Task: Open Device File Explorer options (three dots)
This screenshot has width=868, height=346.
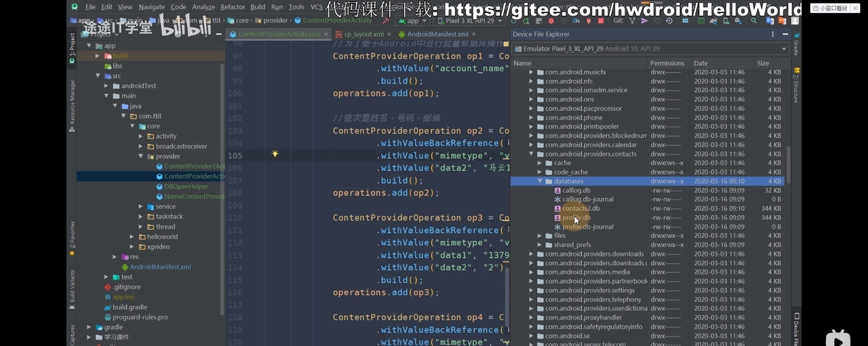Action: pos(772,34)
